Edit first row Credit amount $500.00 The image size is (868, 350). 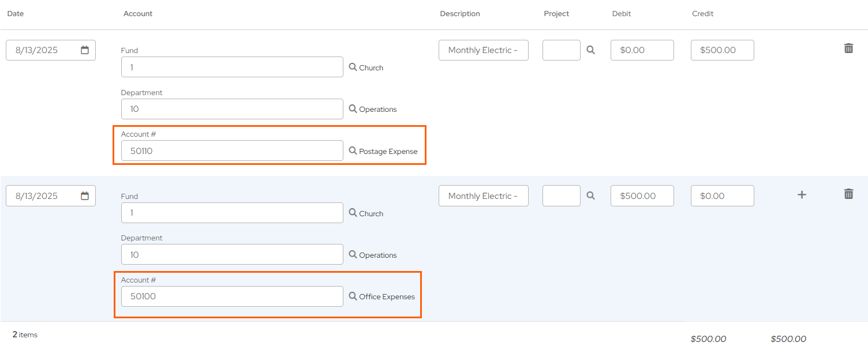pos(722,50)
